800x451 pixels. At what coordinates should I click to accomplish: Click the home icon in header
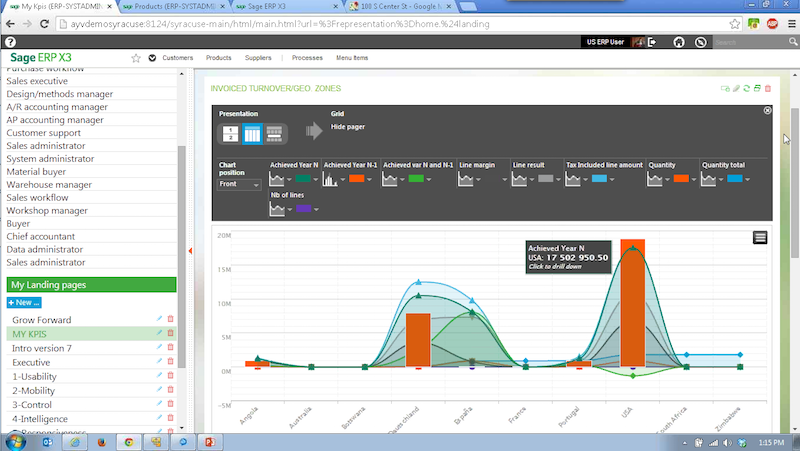pyautogui.click(x=679, y=42)
